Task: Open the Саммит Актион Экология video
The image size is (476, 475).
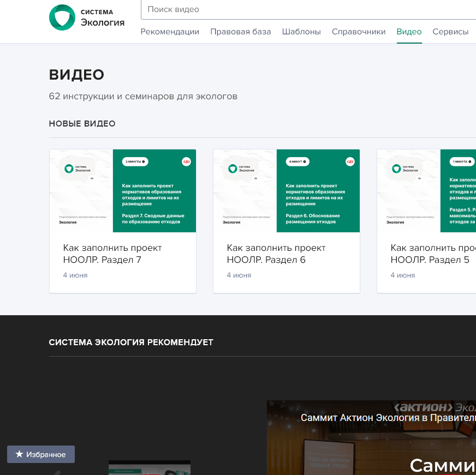Action: (371, 438)
